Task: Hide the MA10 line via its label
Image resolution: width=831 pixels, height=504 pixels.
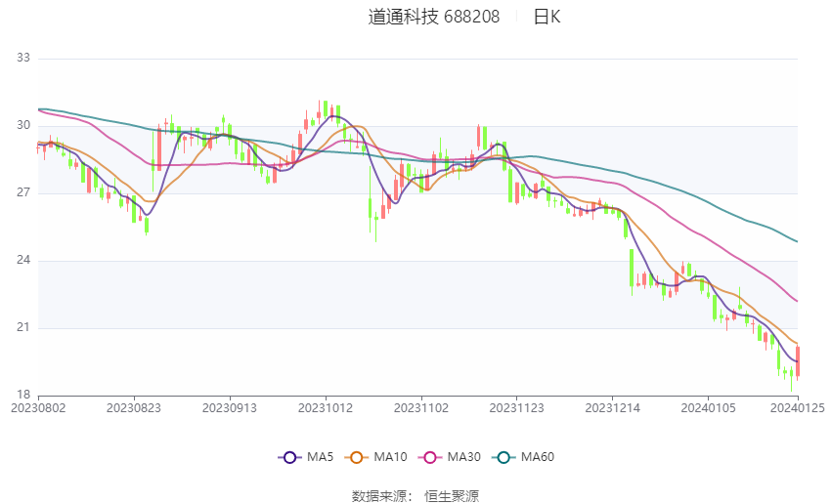Action: click(391, 457)
